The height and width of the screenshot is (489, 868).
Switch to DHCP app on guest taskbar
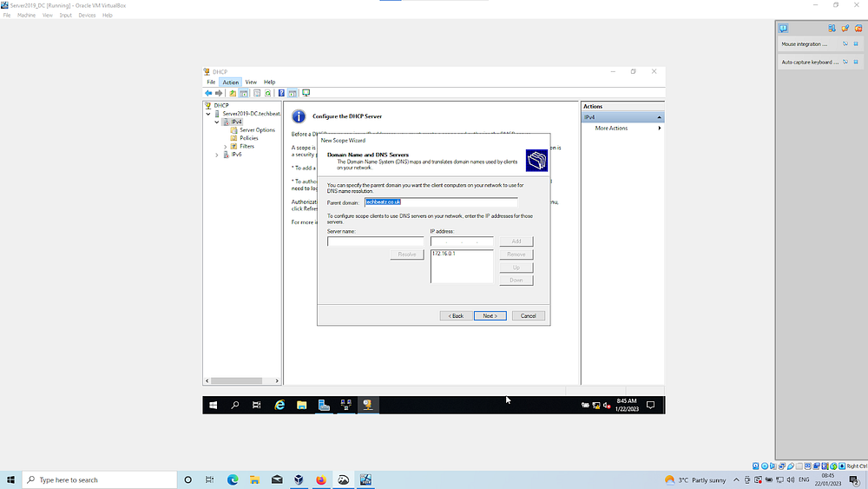[367, 406]
